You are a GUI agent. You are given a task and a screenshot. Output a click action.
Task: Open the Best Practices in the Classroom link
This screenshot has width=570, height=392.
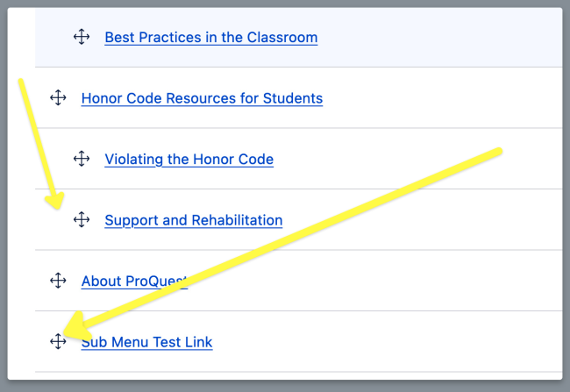210,38
